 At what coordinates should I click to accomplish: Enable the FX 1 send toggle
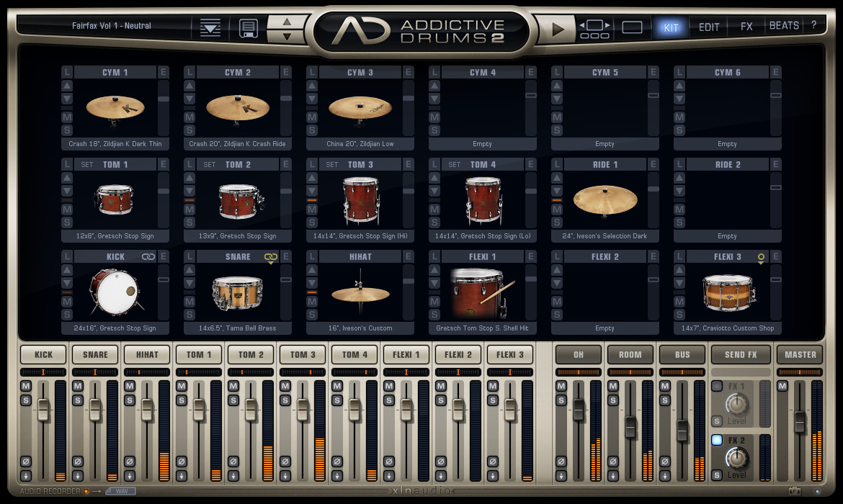717,386
